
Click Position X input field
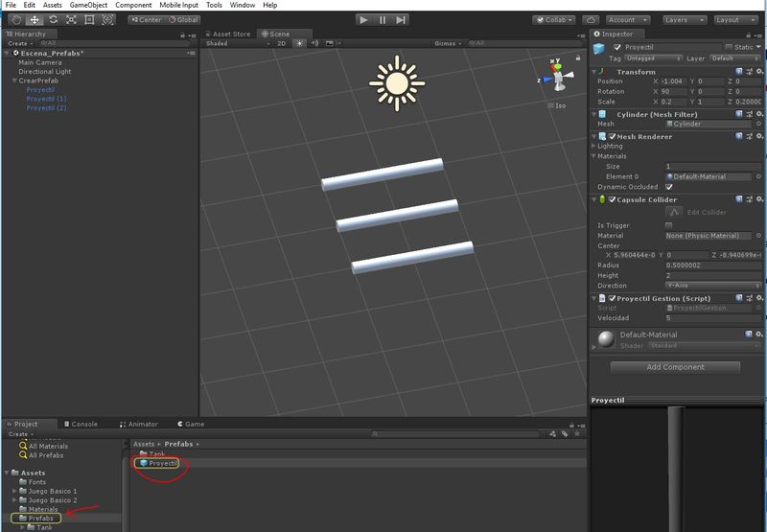click(673, 81)
